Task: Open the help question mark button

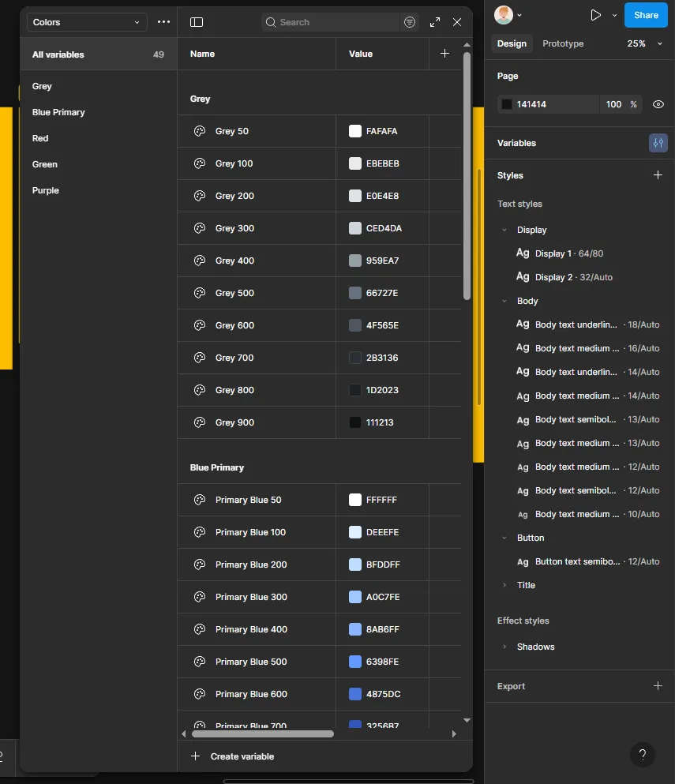Action: coord(643,754)
